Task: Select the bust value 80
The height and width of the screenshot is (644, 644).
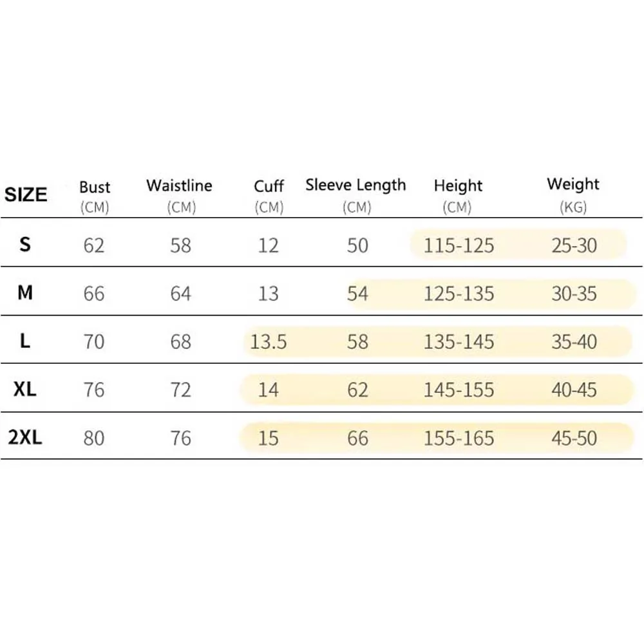Action: [94, 438]
